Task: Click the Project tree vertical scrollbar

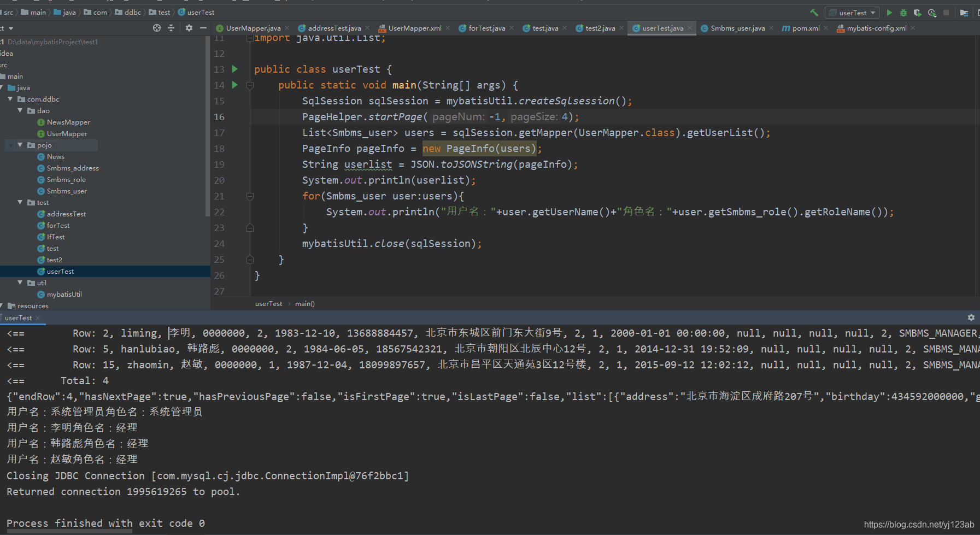Action: coord(208,126)
